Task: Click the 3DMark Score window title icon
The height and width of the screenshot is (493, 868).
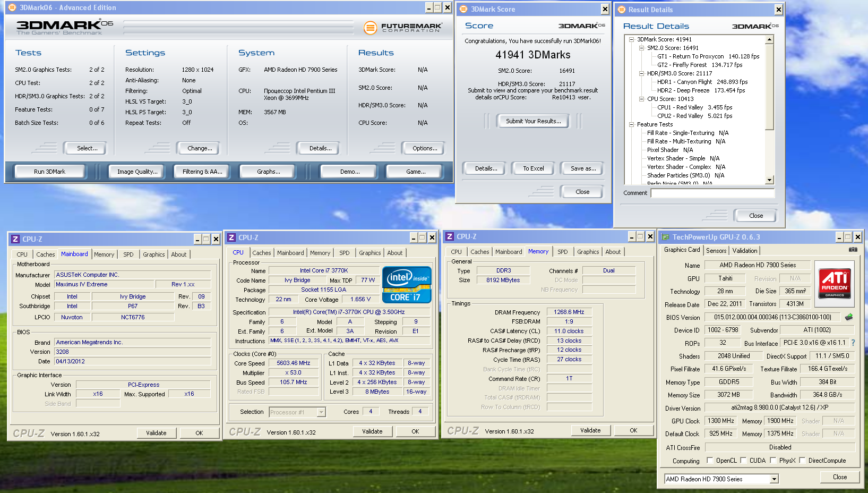Action: click(x=463, y=9)
